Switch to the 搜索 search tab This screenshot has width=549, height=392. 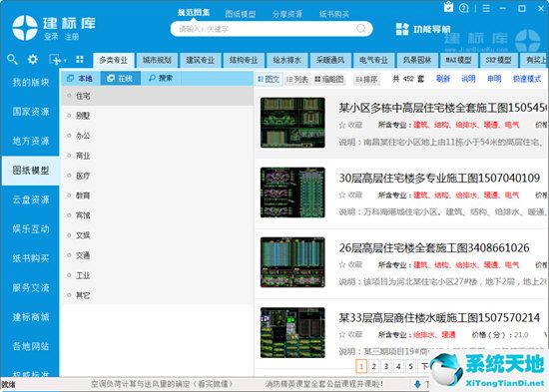coord(161,78)
